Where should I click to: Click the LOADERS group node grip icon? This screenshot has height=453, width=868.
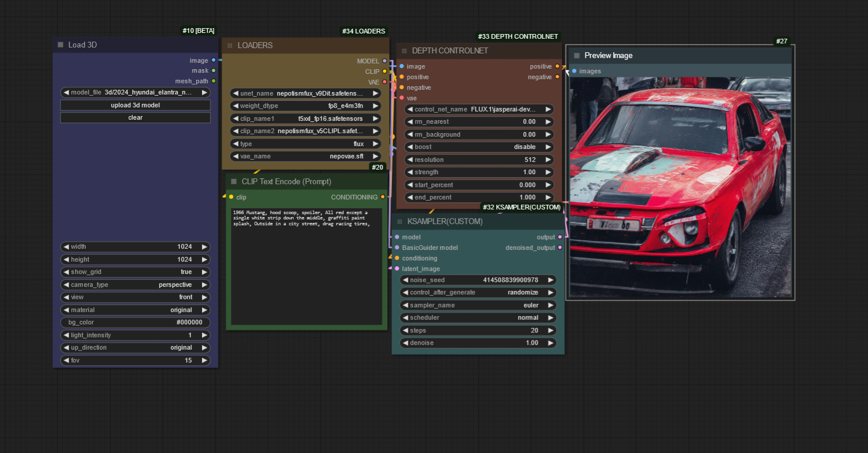coord(230,45)
